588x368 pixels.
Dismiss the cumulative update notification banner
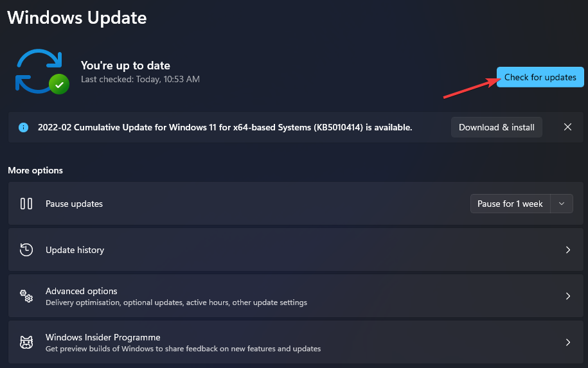coord(567,127)
